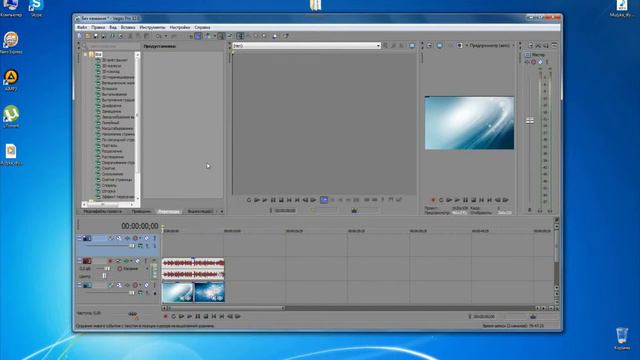Open the Файл menu

click(x=82, y=27)
